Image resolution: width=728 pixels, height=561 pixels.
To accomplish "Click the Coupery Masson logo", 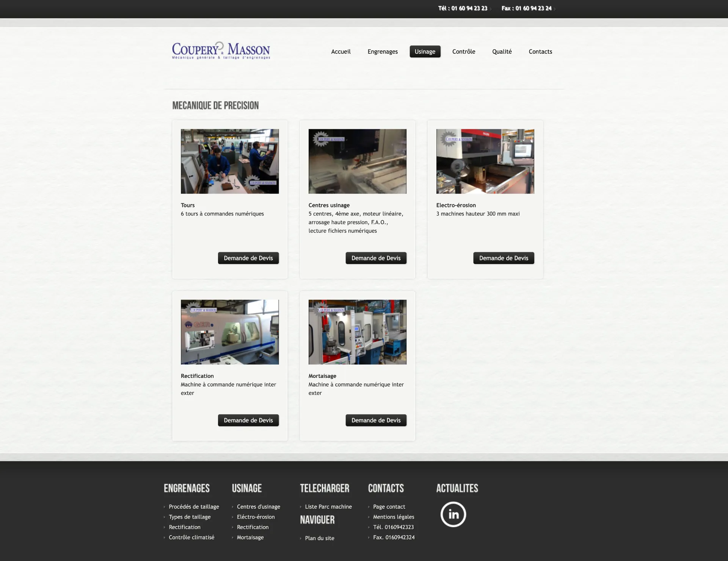I will tap(221, 50).
